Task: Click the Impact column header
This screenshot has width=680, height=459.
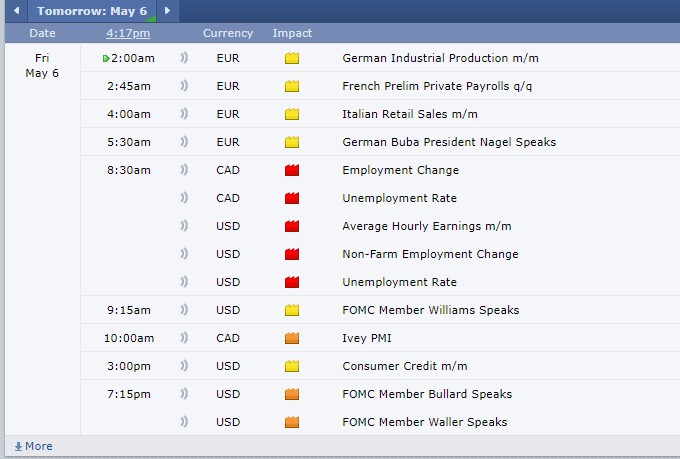Action: pos(292,33)
